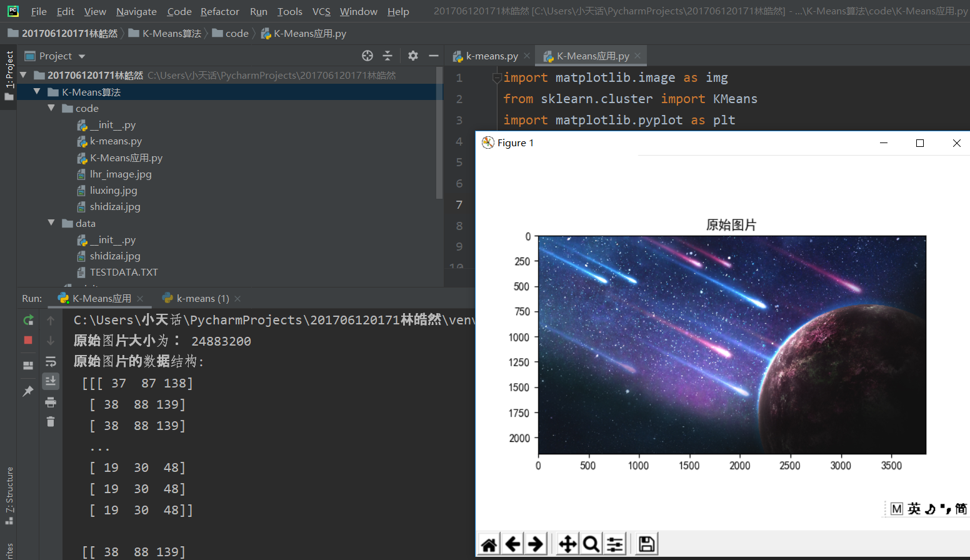This screenshot has width=970, height=560.
Task: Minimize the Figure 1 window
Action: coord(884,143)
